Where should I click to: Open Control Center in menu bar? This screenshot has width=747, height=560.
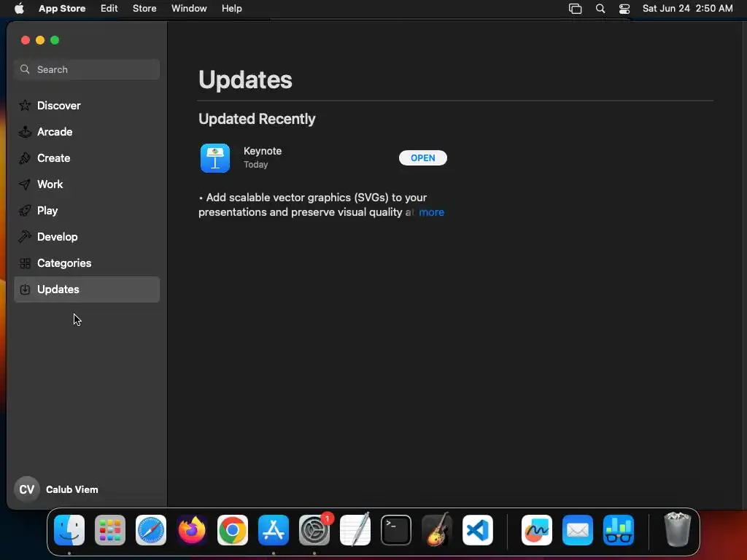pos(624,9)
